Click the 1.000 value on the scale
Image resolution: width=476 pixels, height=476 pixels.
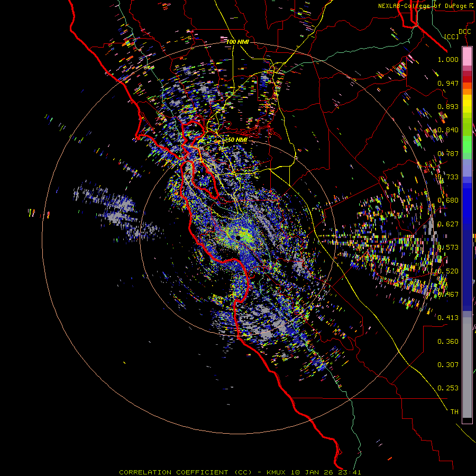448,59
